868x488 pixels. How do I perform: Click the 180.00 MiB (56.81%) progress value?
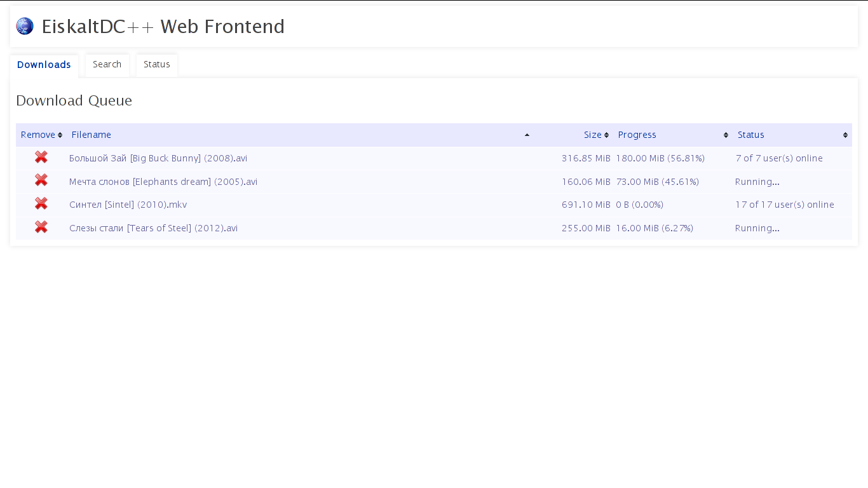coord(660,158)
